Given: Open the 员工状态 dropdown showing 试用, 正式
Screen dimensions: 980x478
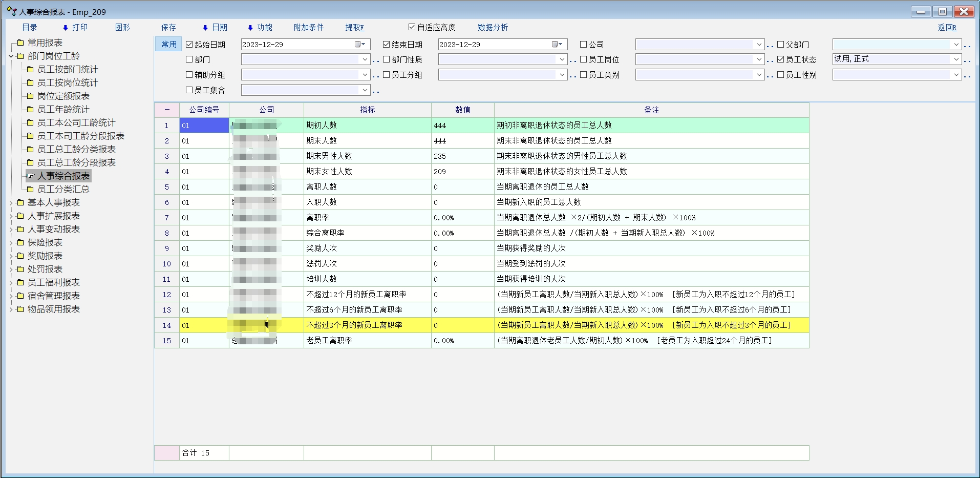Looking at the screenshot, I should [955, 59].
